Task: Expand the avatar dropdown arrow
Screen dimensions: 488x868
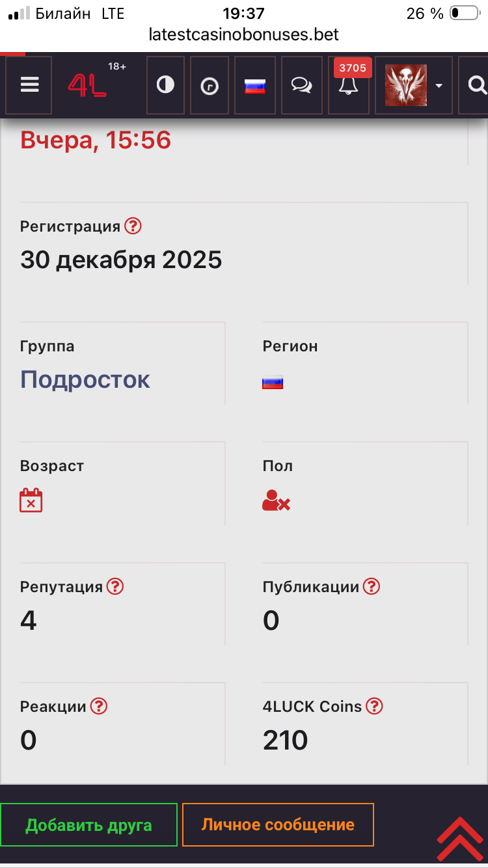Action: 439,86
